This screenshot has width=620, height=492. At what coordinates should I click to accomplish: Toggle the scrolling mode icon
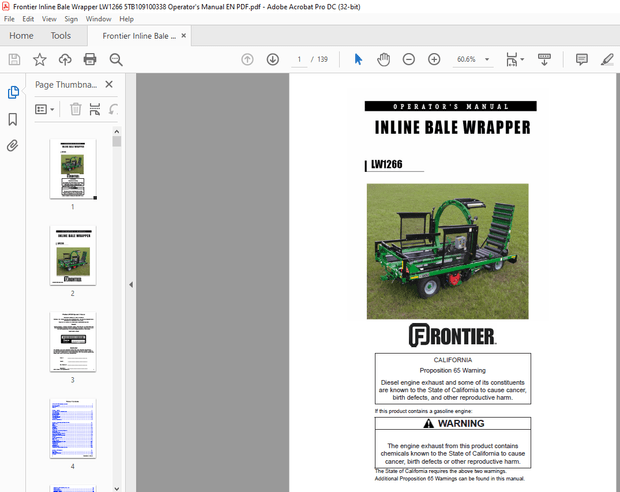[x=544, y=60]
